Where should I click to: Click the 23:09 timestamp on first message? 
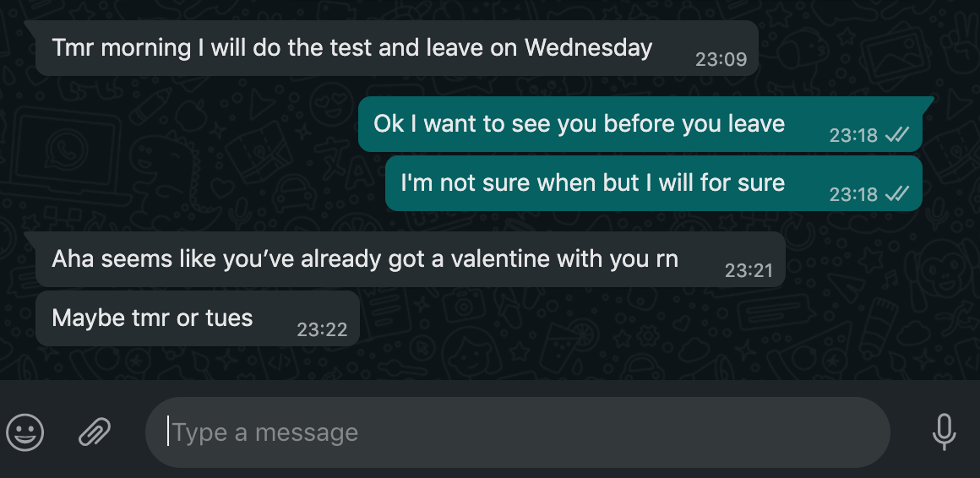pos(721,59)
